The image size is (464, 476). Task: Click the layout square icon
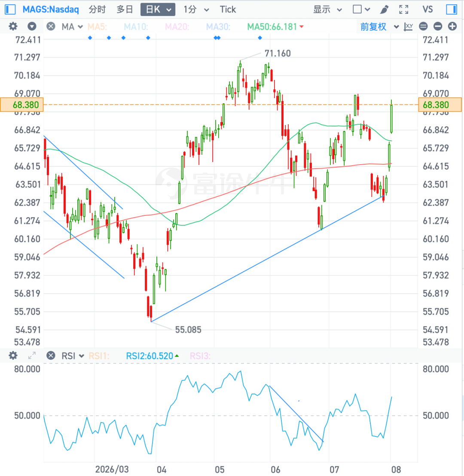(357, 9)
